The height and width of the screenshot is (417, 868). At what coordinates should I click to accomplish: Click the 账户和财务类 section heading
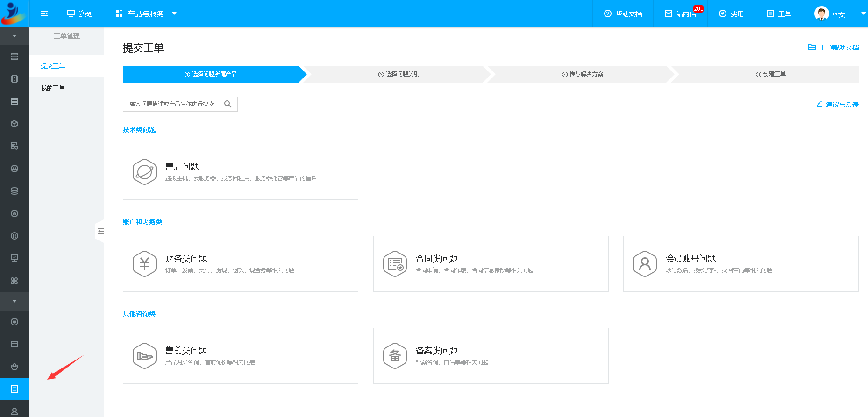click(142, 222)
